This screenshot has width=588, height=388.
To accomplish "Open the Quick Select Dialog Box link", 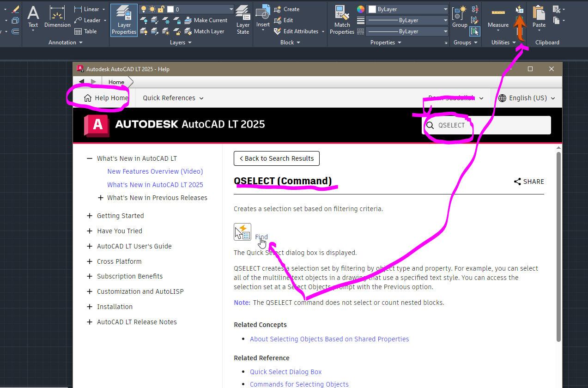I will click(285, 371).
